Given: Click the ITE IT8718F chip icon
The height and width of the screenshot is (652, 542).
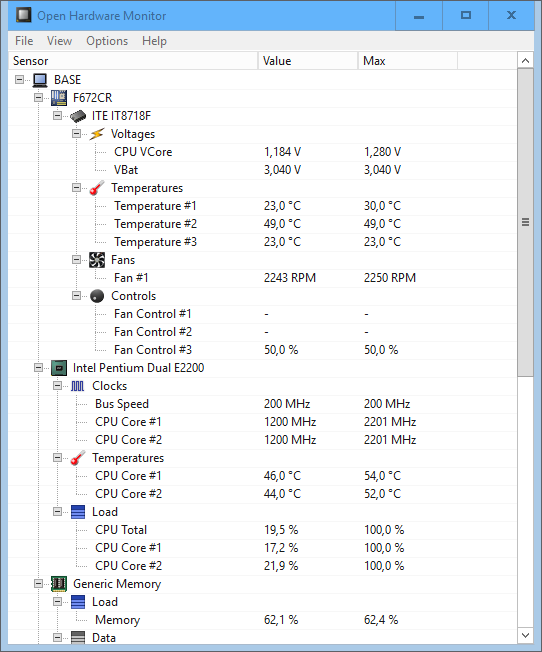Looking at the screenshot, I should pos(78,116).
